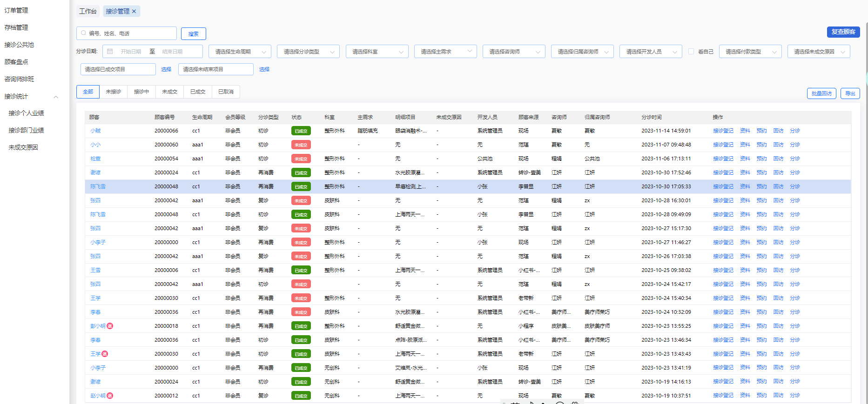The height and width of the screenshot is (404, 868).
Task: Click the calendar icon in the date range field
Action: [110, 51]
